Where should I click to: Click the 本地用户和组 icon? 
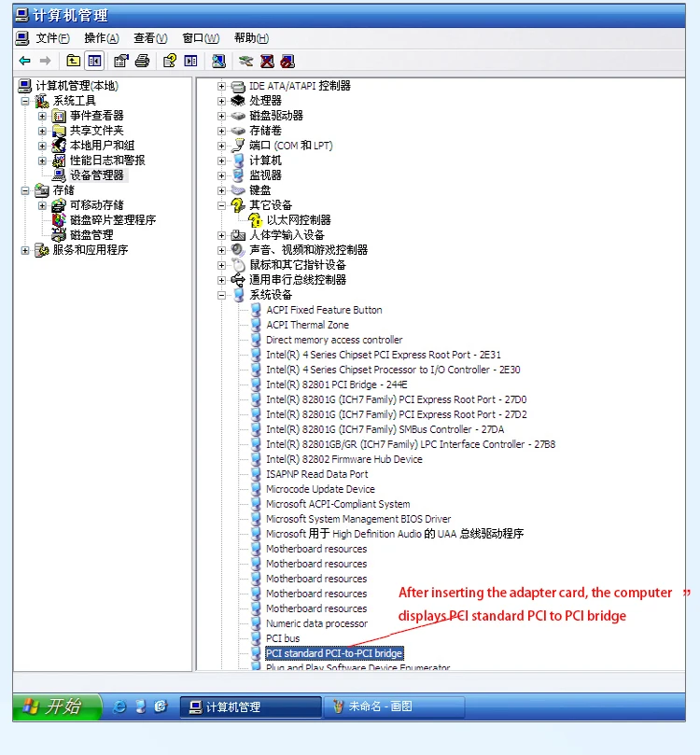[58, 145]
